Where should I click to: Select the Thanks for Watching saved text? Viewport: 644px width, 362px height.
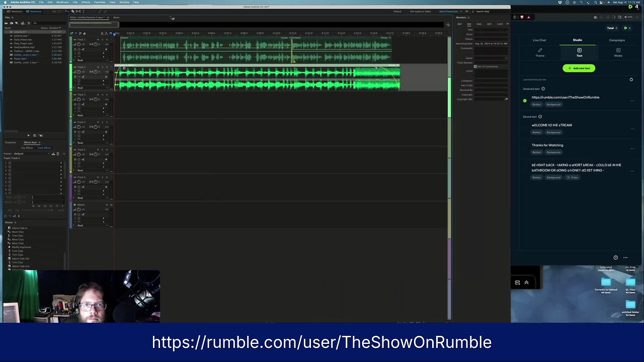click(547, 145)
